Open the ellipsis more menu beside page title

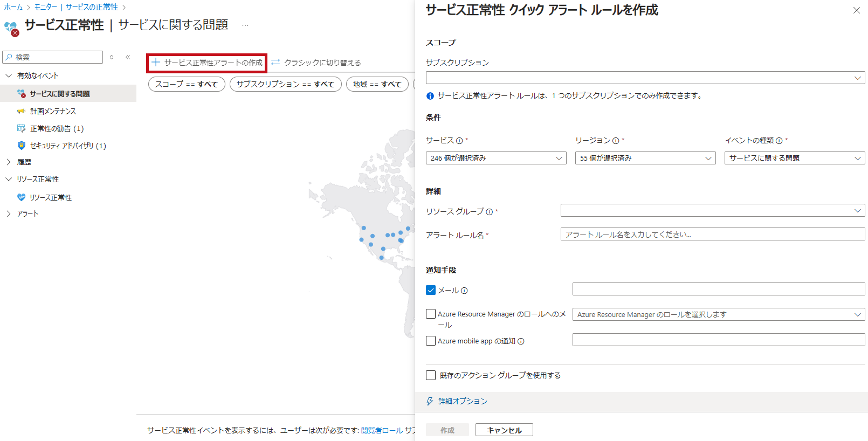(245, 25)
